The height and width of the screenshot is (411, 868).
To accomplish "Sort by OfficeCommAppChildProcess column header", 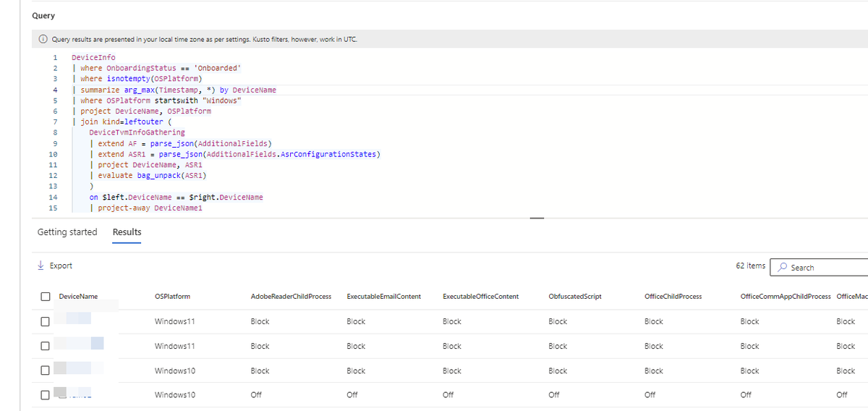I will tap(786, 297).
